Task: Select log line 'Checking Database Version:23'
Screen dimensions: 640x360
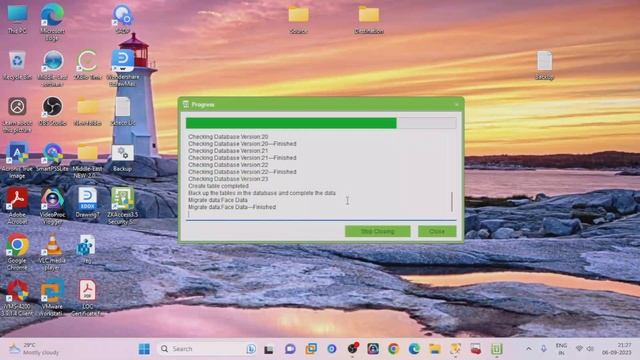Action: [228, 179]
